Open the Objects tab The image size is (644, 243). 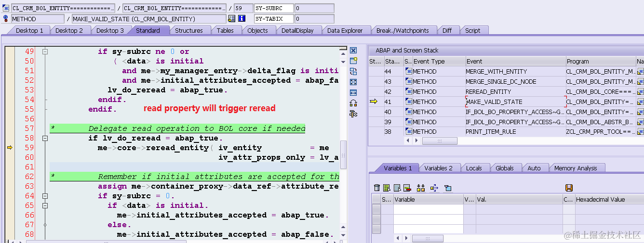[257, 30]
